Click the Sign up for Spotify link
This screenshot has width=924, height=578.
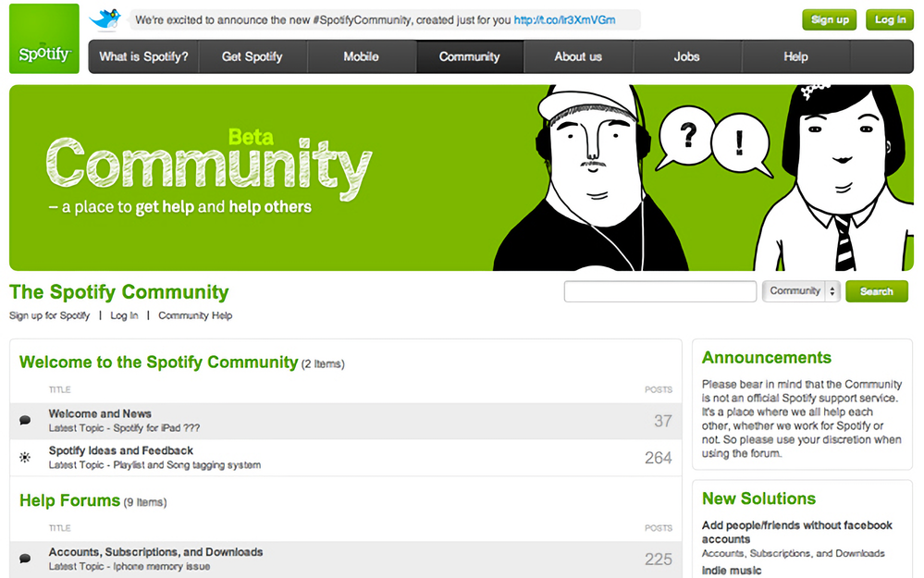click(x=50, y=315)
